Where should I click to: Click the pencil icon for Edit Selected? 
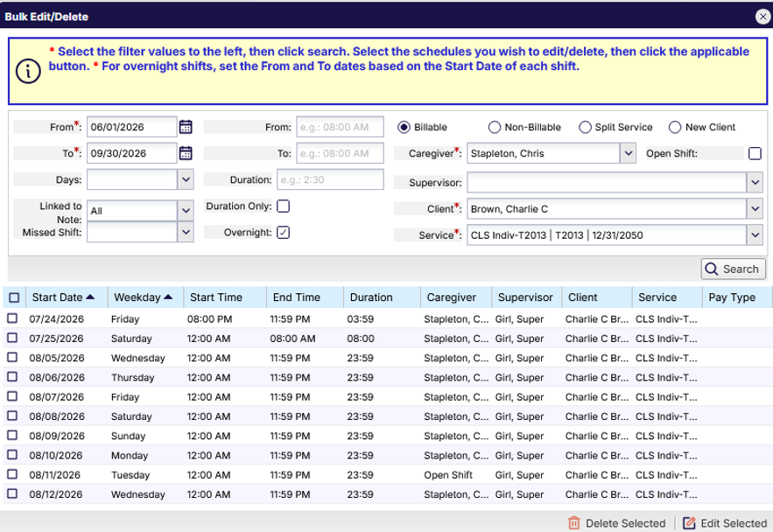click(x=689, y=522)
